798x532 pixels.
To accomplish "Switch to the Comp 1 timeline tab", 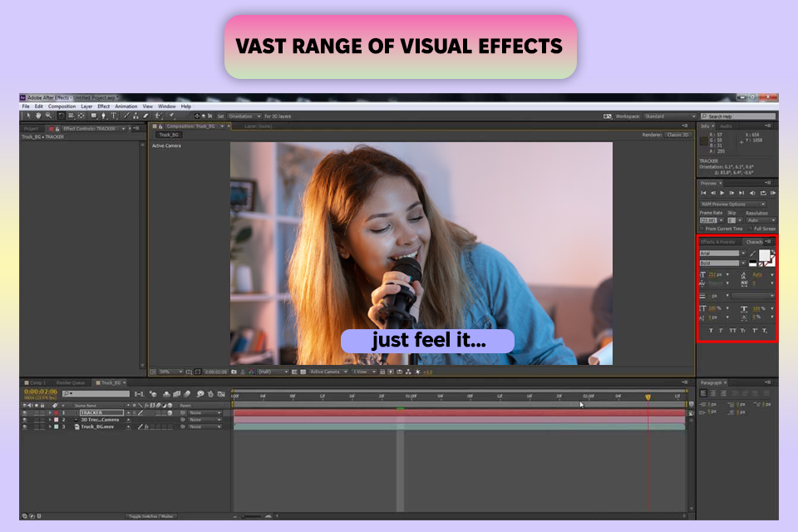I will click(37, 382).
